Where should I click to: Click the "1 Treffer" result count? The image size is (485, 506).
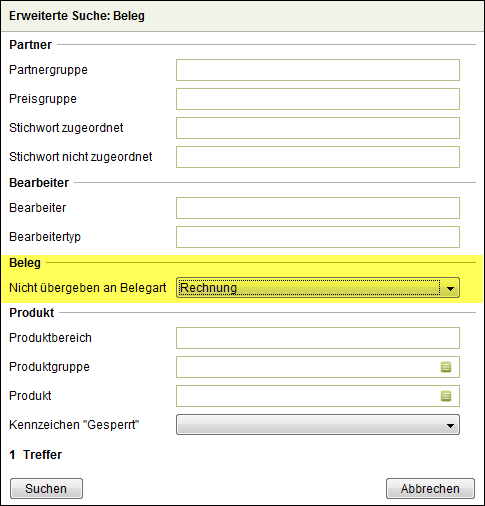[36, 455]
